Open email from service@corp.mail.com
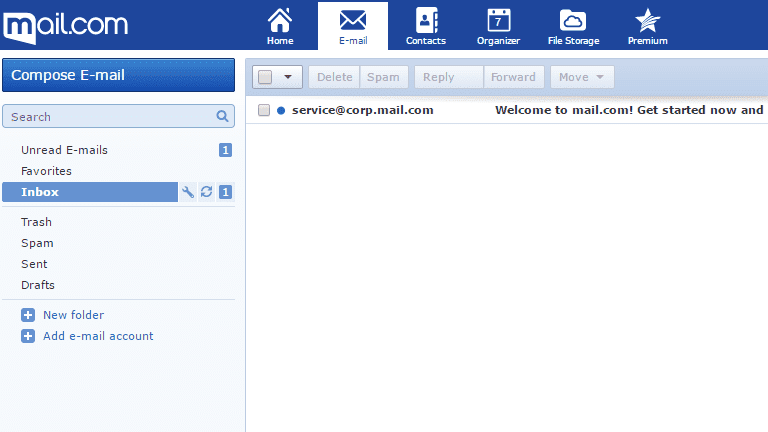The image size is (768, 432). [x=362, y=110]
